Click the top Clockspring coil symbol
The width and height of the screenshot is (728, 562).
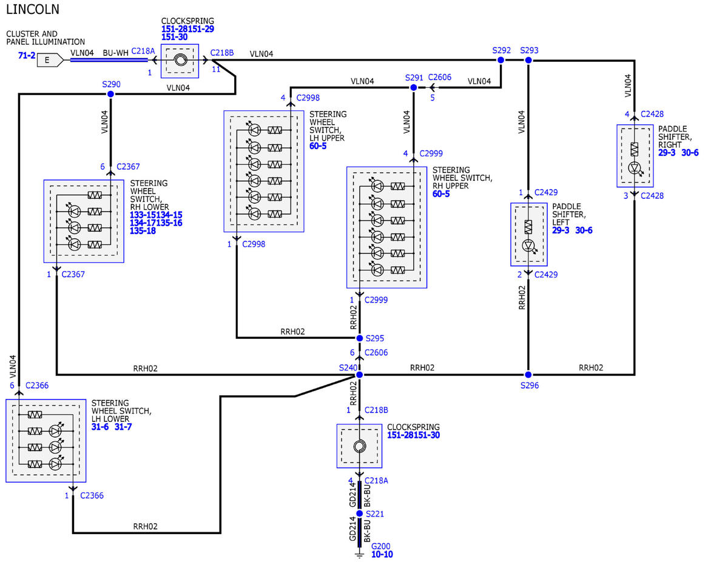coord(180,61)
